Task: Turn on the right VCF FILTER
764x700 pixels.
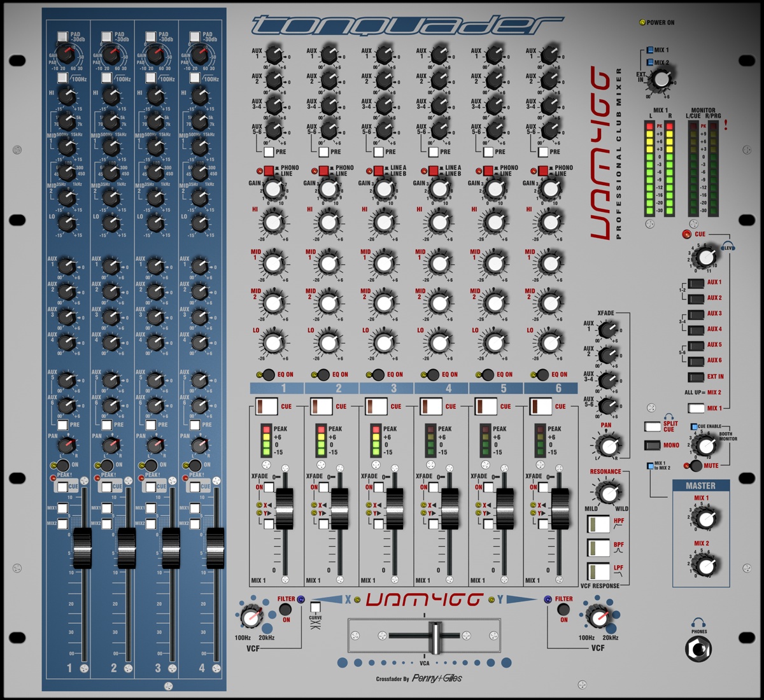Action: [x=563, y=609]
